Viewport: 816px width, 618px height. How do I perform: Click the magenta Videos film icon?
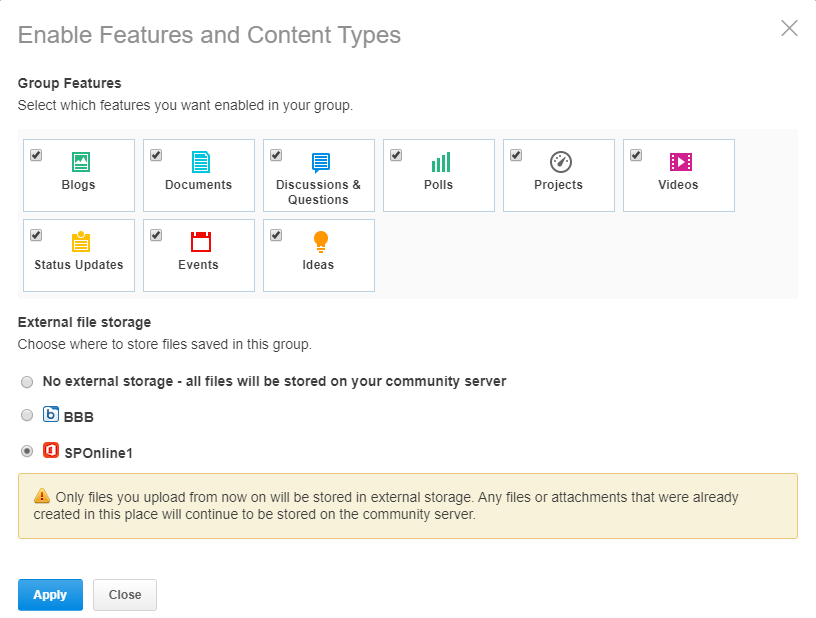click(681, 162)
